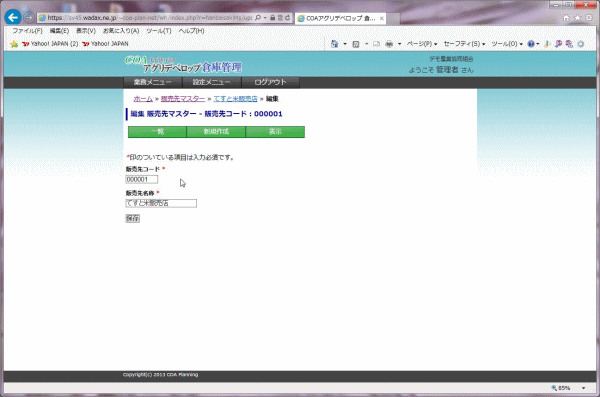The width and height of the screenshot is (600, 397).
Task: Click the Copyright(C) 2013 COA Planning footer text
Action: coord(161,375)
